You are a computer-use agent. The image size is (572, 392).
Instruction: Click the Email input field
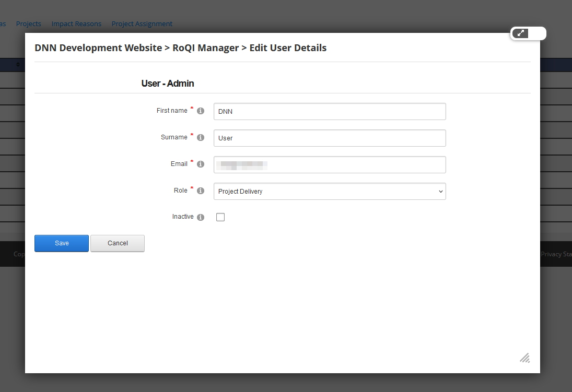329,164
